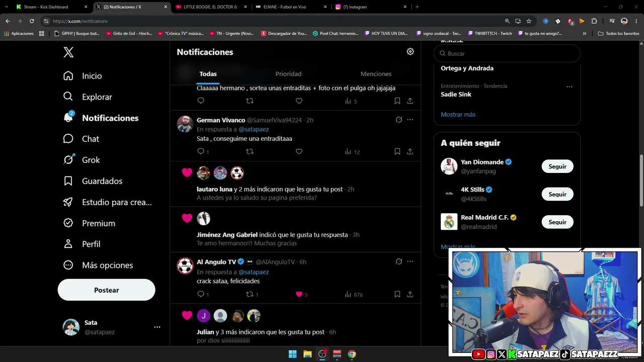
Task: Open Windows Start menu
Action: click(292, 354)
